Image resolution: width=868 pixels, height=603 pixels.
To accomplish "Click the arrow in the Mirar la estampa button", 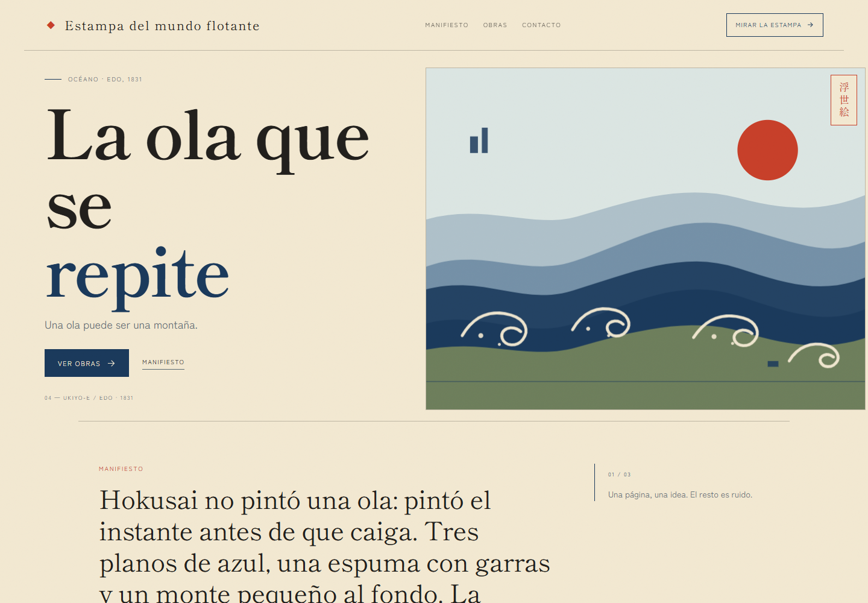I will click(x=811, y=25).
